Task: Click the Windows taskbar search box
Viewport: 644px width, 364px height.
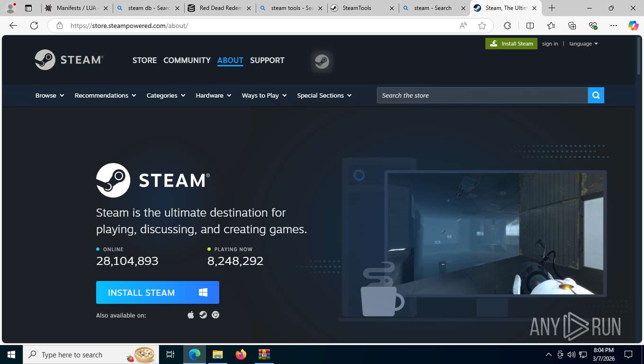Action: click(91, 355)
